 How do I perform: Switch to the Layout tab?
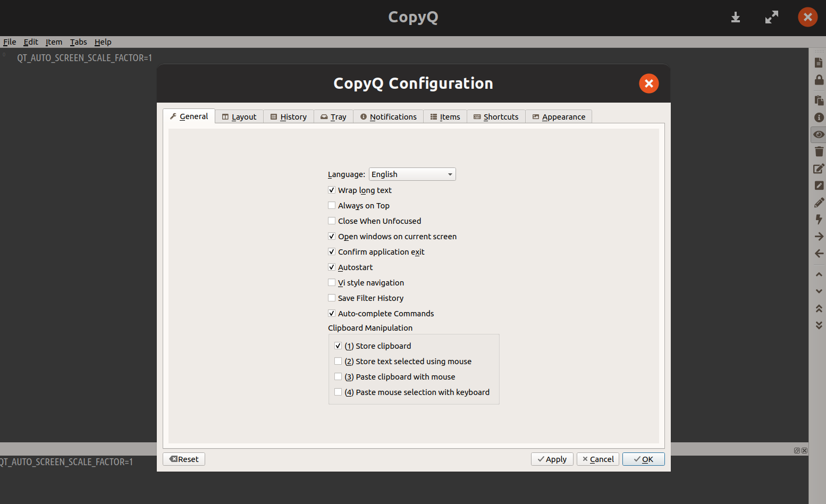pyautogui.click(x=239, y=117)
